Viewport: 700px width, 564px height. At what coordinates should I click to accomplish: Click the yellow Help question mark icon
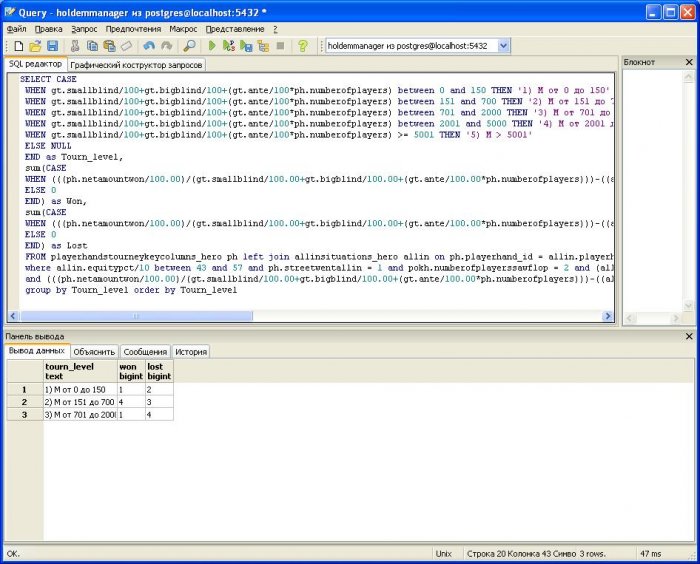pyautogui.click(x=303, y=46)
